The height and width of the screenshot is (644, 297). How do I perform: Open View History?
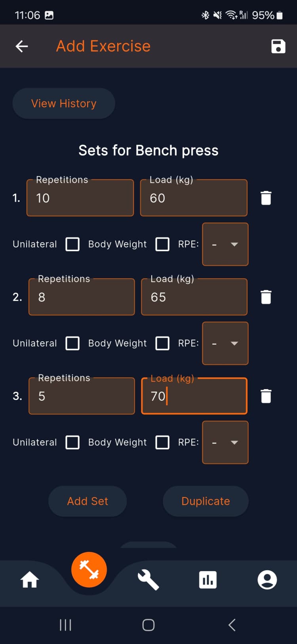[x=63, y=103]
